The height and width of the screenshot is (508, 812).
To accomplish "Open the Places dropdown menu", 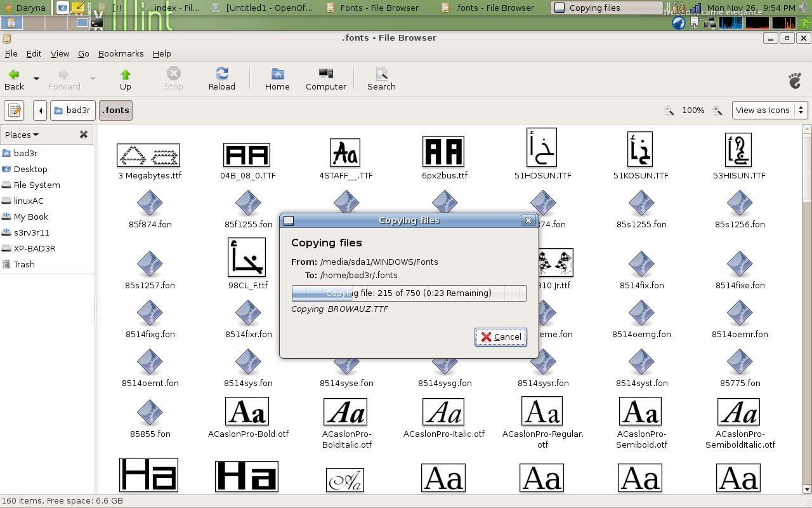I will (x=21, y=134).
